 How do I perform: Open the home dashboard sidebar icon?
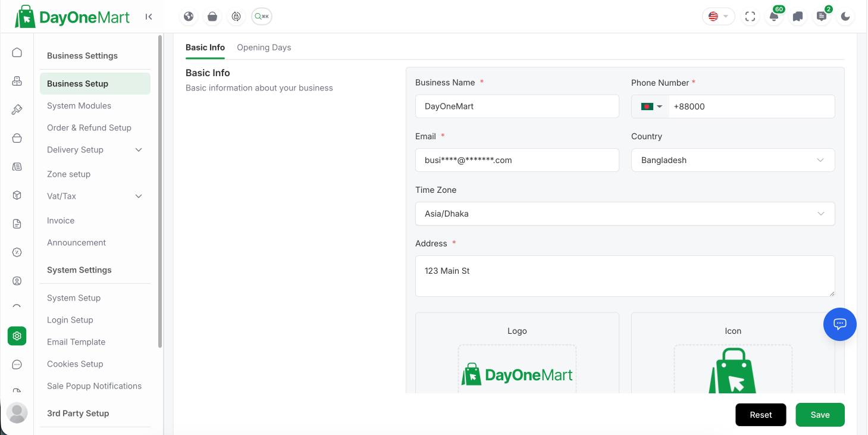coord(17,52)
